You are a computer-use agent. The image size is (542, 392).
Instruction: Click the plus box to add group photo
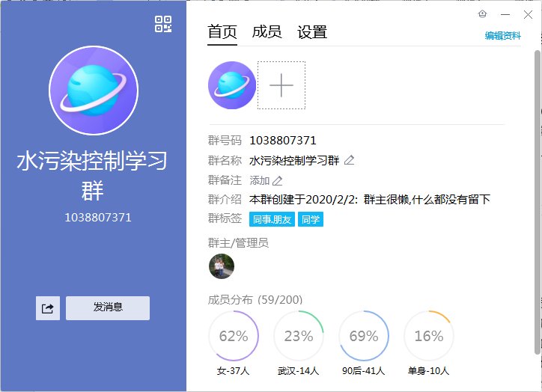click(281, 85)
